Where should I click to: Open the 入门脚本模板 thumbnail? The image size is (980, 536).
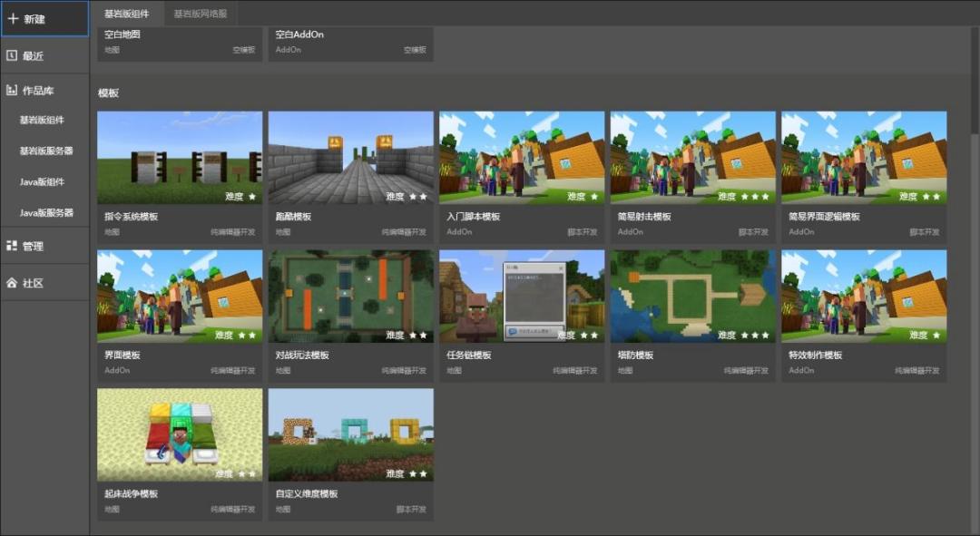522,158
